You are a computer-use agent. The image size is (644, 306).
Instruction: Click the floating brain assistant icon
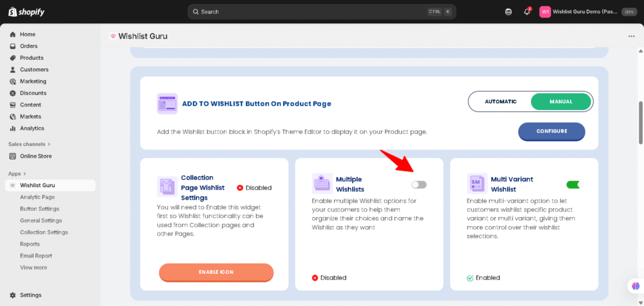pyautogui.click(x=636, y=285)
